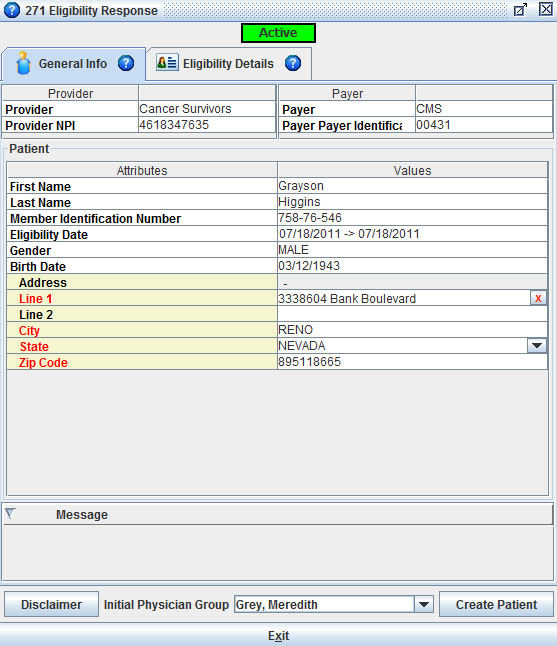Click payer value CMS
This screenshot has height=646, width=557.
484,109
